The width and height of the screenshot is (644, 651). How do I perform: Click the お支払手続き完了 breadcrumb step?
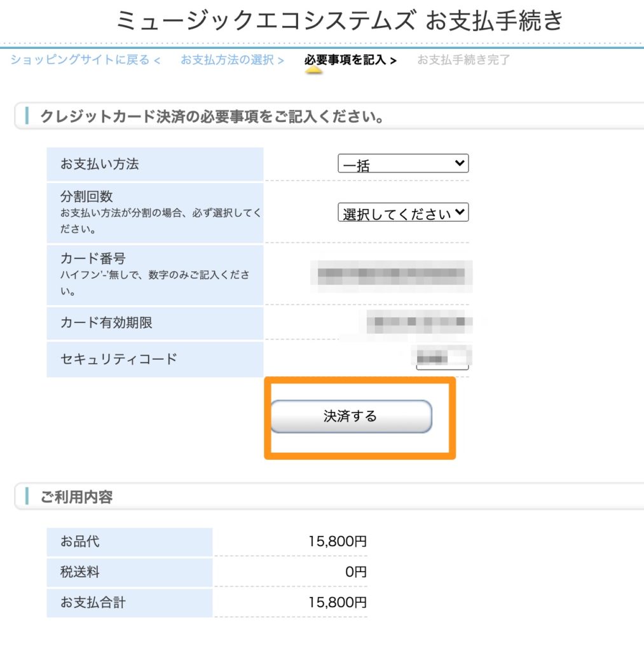point(463,60)
